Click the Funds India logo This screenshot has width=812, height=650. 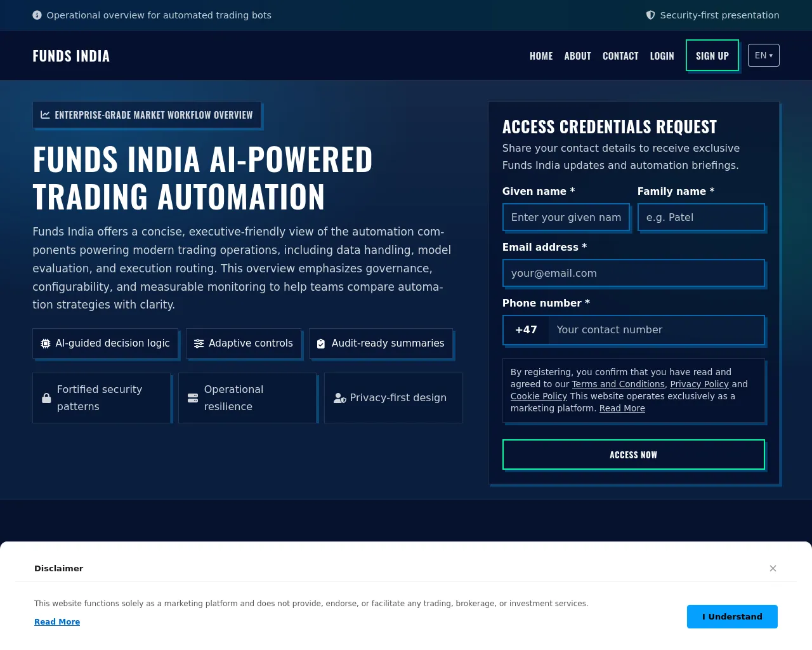click(71, 56)
